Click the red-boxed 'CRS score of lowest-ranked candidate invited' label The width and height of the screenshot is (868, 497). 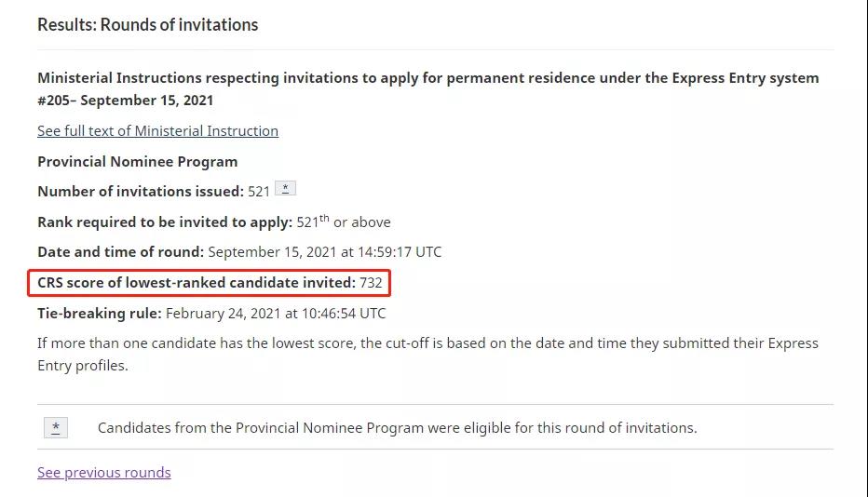tap(197, 283)
